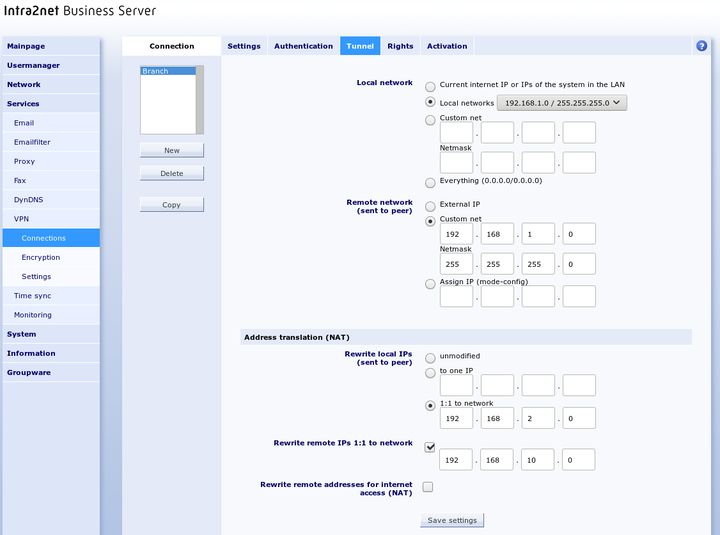Image resolution: width=720 pixels, height=535 pixels.
Task: Click the first octet of Local Custom net
Action: pyautogui.click(x=456, y=133)
